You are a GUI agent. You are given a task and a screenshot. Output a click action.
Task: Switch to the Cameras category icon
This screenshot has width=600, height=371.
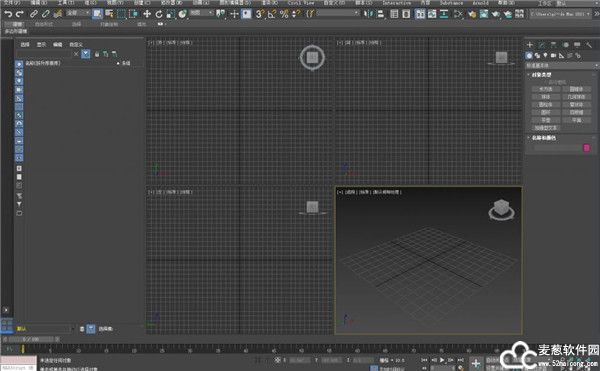click(x=553, y=56)
